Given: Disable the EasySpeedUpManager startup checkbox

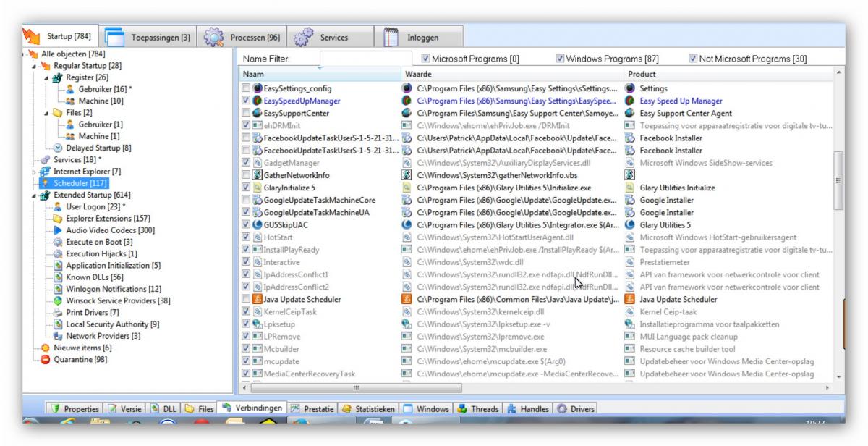Looking at the screenshot, I should pos(246,101).
